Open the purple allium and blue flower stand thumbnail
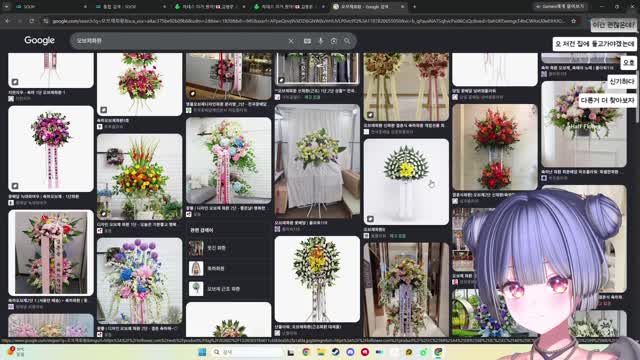Image resolution: width=640 pixels, height=360 pixels. [140, 281]
